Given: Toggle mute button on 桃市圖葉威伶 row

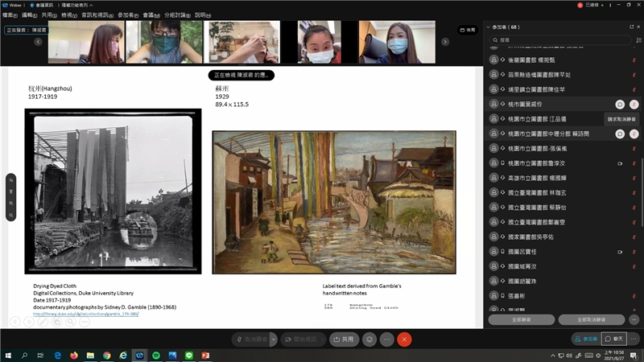Looking at the screenshot, I should click(634, 105).
